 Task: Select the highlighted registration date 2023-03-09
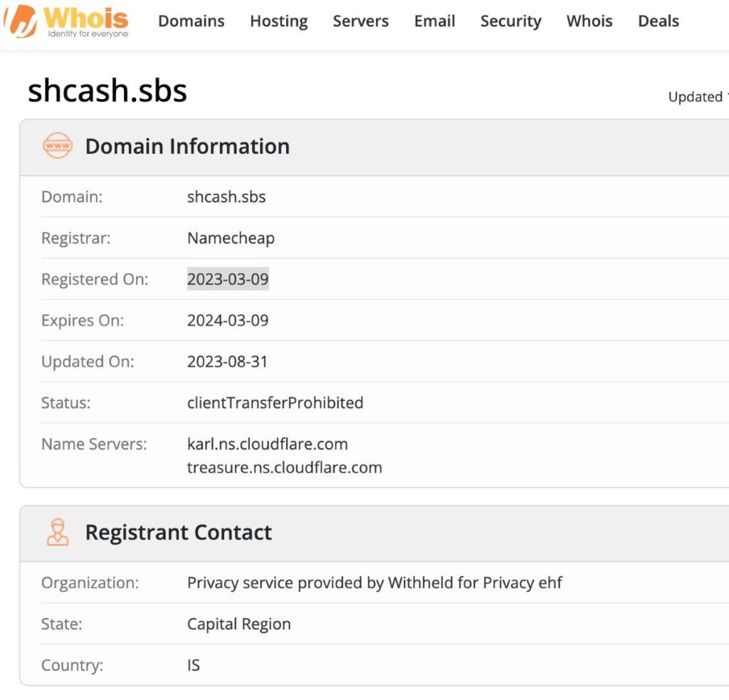coord(227,279)
